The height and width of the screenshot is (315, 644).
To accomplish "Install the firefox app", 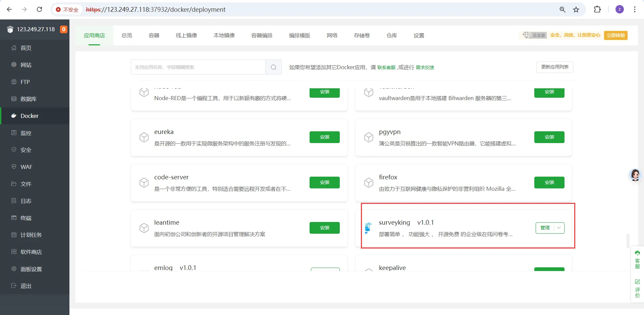I will point(549,182).
